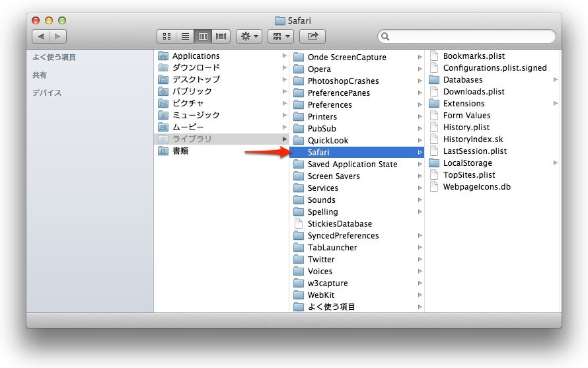Expand Extensions via its disclosure arrow

[x=556, y=104]
